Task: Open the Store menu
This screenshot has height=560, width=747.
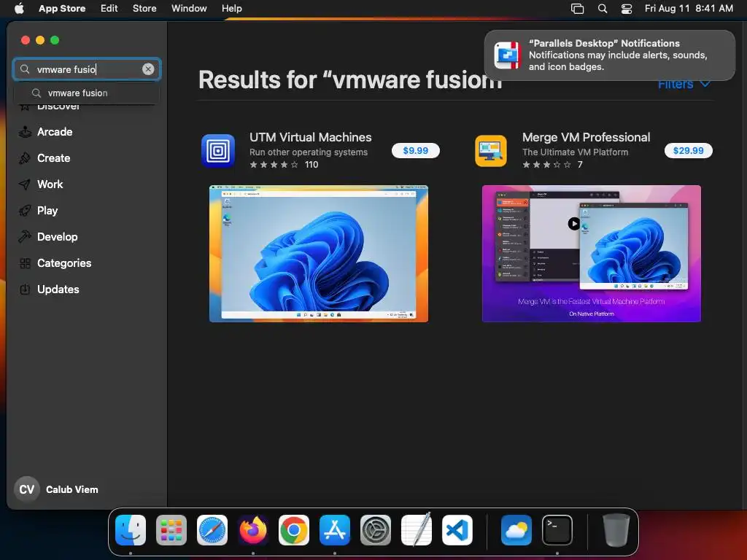Action: coord(144,8)
